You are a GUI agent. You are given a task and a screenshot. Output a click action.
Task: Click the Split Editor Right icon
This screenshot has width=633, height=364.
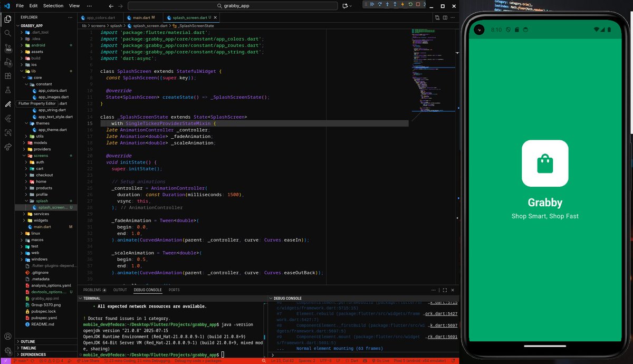pos(445,17)
